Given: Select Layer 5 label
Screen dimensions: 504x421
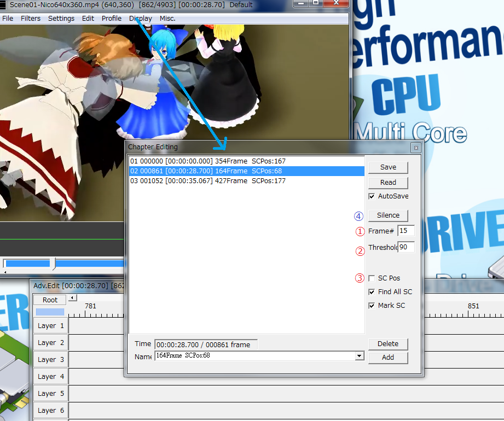Looking at the screenshot, I should (50, 394).
